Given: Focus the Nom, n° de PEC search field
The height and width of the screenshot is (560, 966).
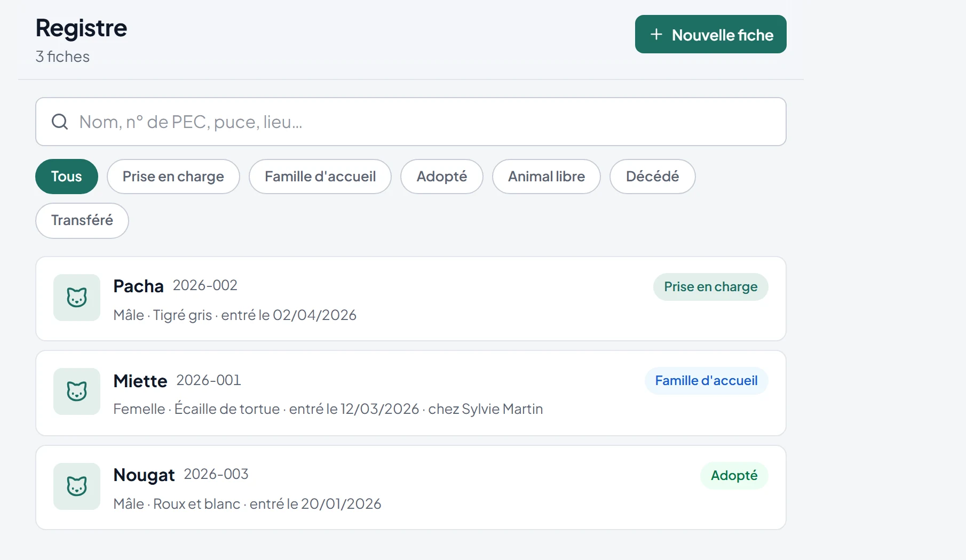Looking at the screenshot, I should coord(411,122).
